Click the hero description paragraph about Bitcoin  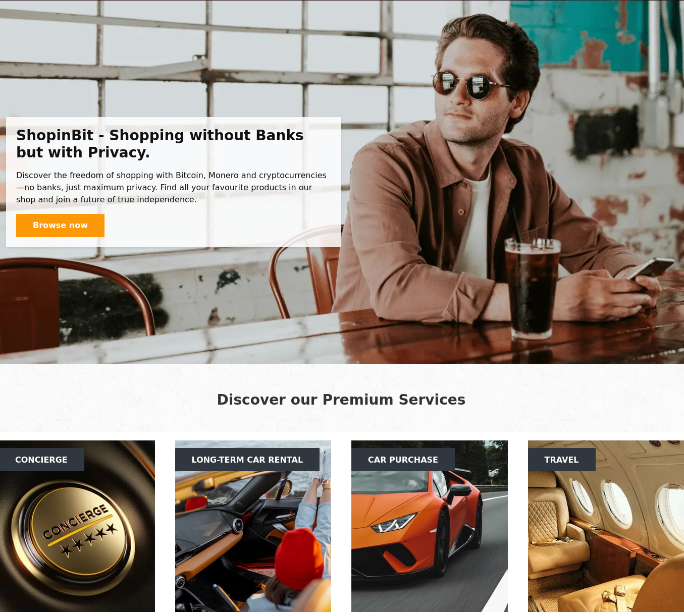[171, 187]
